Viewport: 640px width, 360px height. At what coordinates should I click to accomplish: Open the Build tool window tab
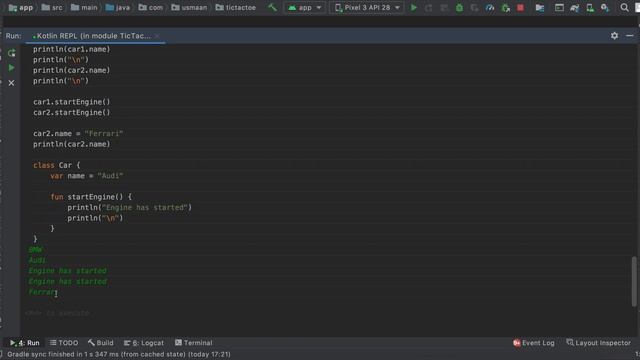[x=100, y=343]
